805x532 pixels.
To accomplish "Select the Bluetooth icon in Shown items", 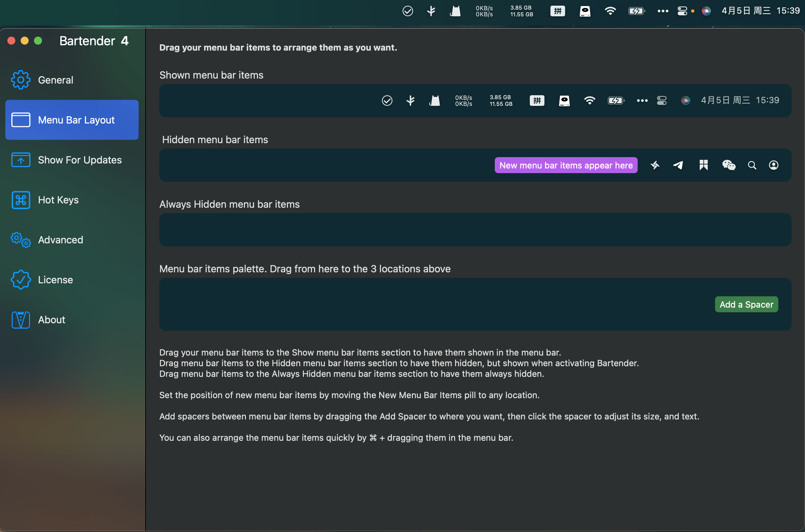I will click(410, 101).
